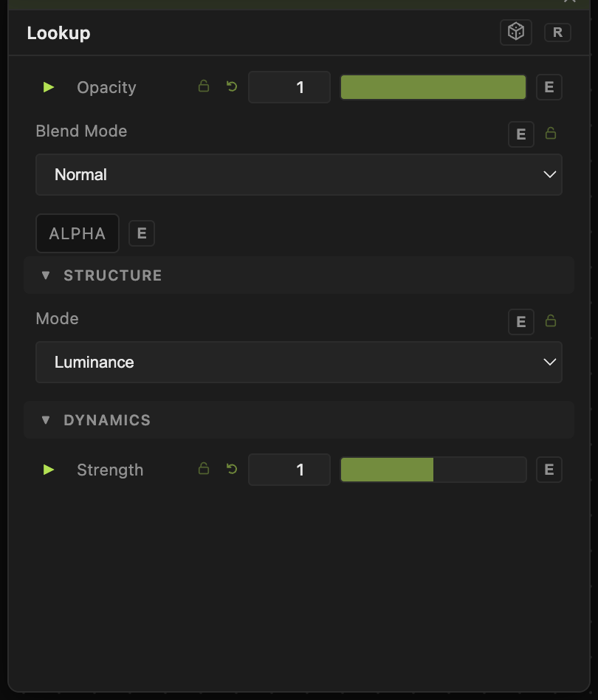Toggle the Opacity lock icon
This screenshot has width=598, height=700.
pos(204,86)
